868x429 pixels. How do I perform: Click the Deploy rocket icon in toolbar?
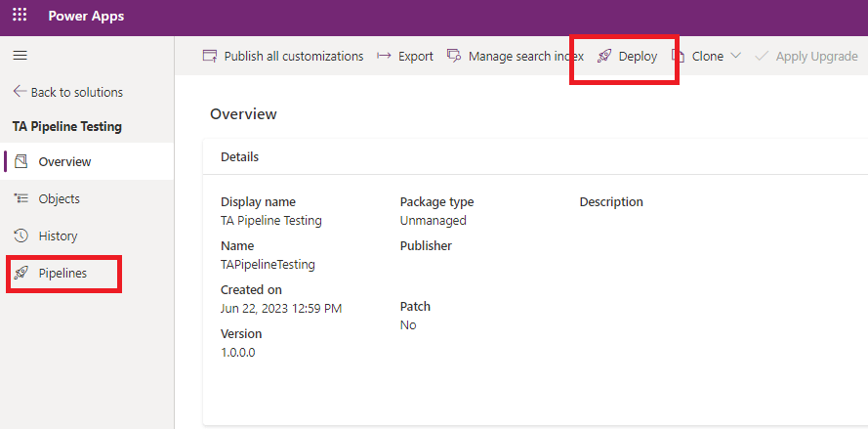[x=604, y=57]
